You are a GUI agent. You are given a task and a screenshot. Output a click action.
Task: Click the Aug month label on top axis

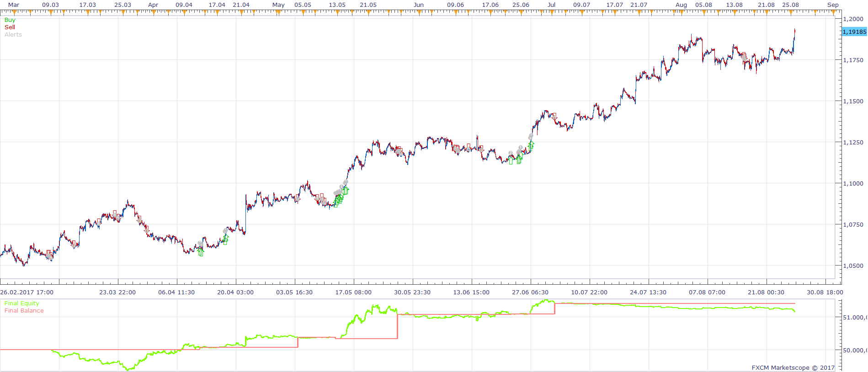(x=681, y=5)
